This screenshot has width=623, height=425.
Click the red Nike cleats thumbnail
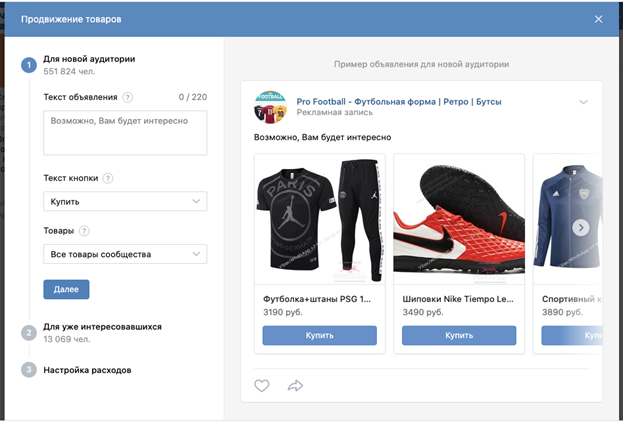[459, 218]
